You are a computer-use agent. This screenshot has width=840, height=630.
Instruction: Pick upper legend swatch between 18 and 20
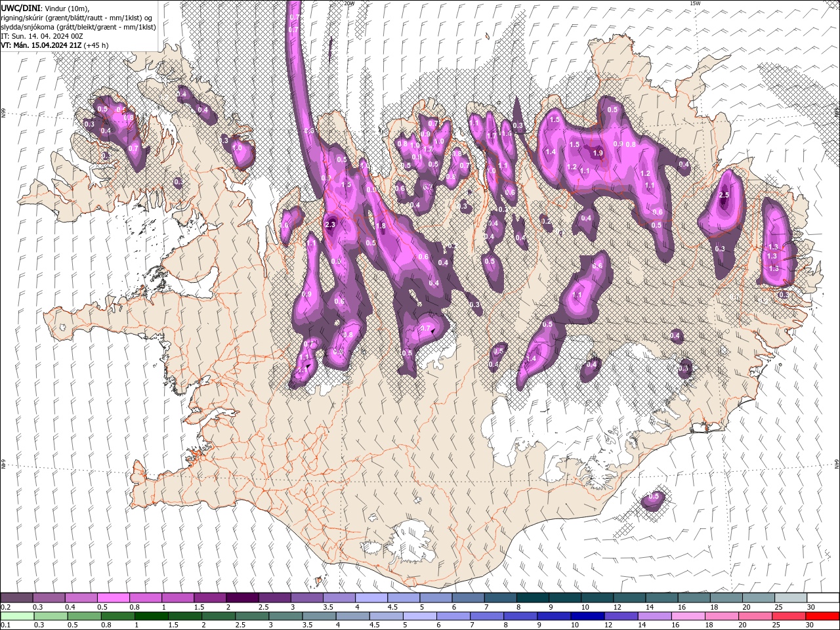click(x=726, y=598)
